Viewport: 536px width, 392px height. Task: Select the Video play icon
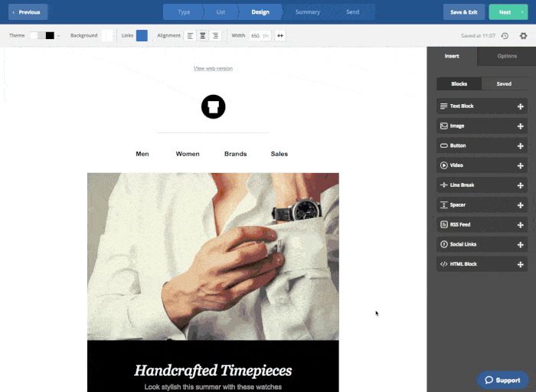(x=443, y=165)
